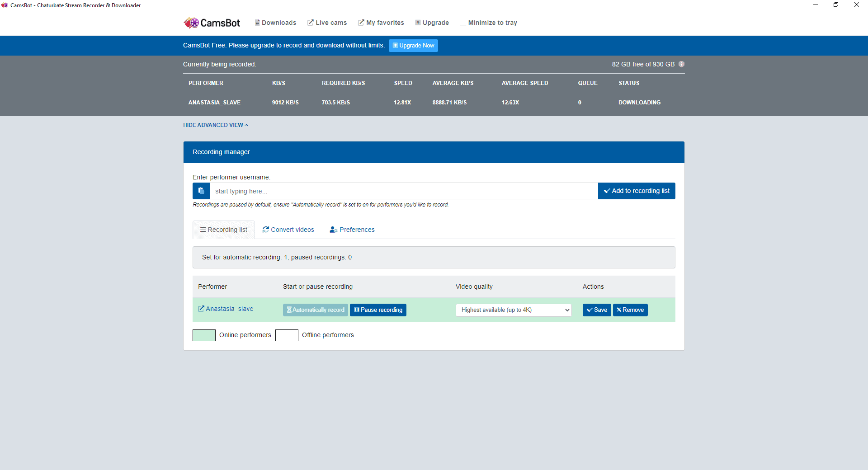Click the ANASTASIA_SLAVE performer cell
The width and height of the screenshot is (868, 470).
(214, 103)
